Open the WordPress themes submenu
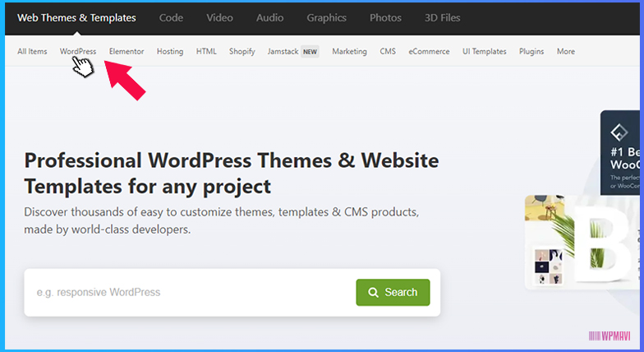 point(77,51)
